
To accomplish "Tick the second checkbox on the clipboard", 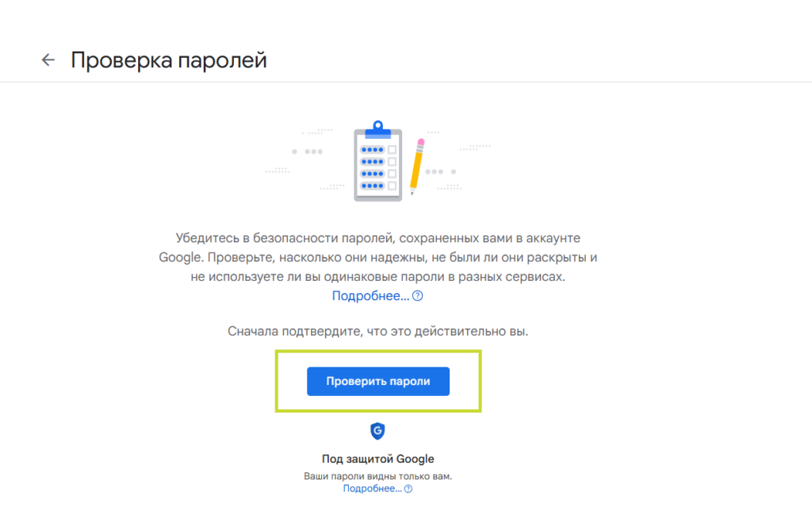I will click(392, 161).
